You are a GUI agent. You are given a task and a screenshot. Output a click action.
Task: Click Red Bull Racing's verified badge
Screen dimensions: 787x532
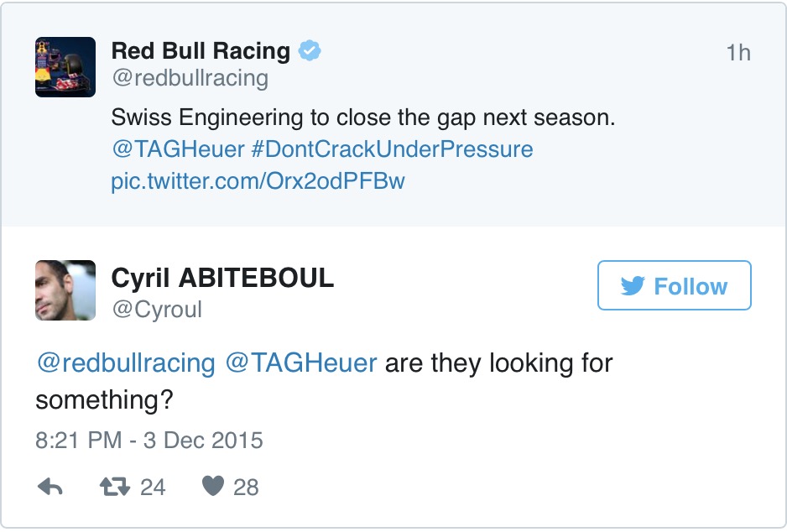[x=310, y=51]
